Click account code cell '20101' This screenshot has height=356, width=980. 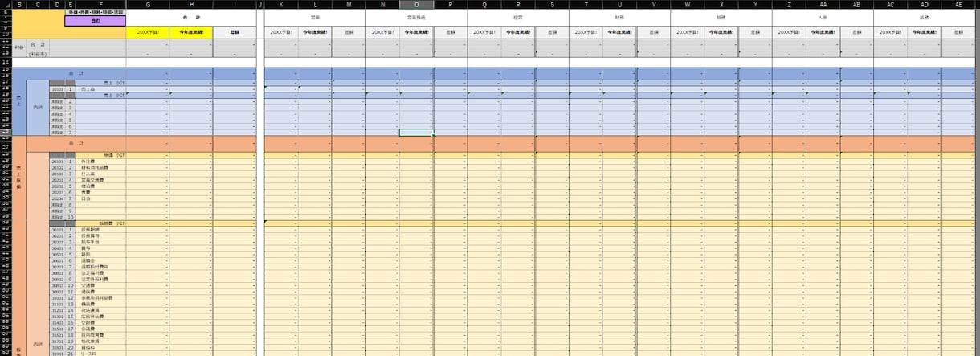tap(57, 162)
